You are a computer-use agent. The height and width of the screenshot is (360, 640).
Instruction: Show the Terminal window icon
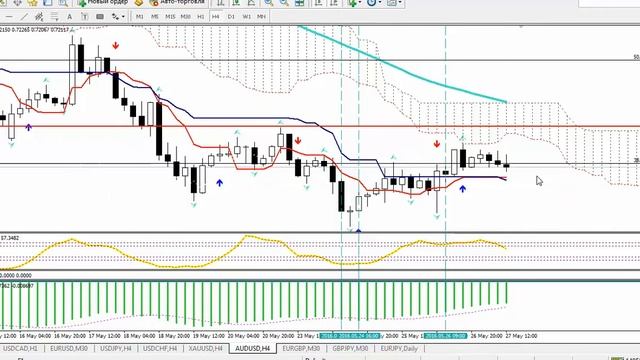[x=48, y=2]
